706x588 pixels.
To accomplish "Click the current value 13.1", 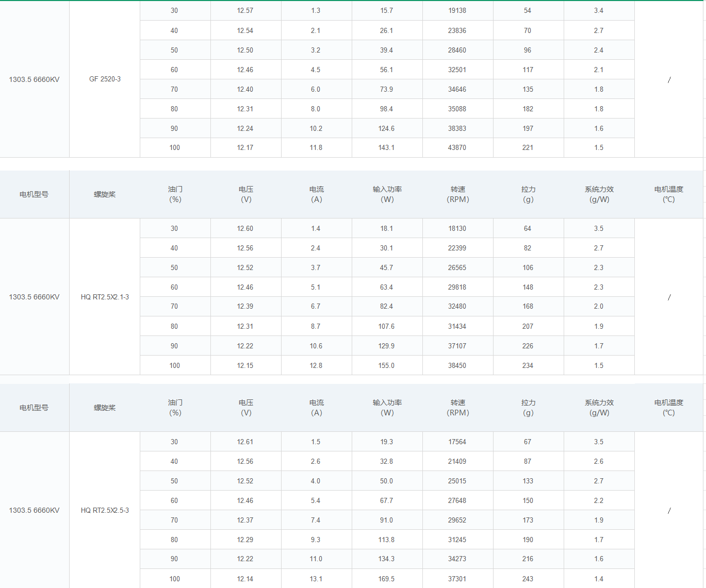I will [x=316, y=579].
